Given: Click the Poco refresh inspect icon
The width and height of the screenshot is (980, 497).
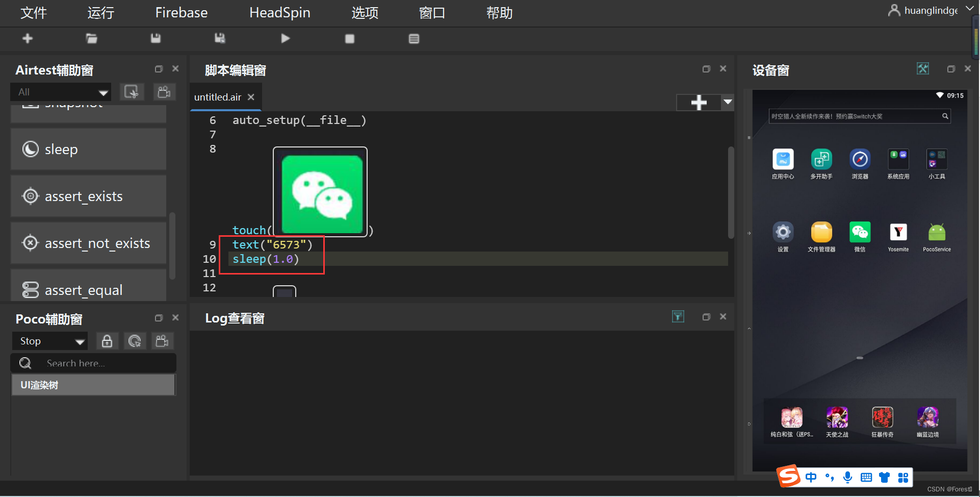Looking at the screenshot, I should point(135,341).
